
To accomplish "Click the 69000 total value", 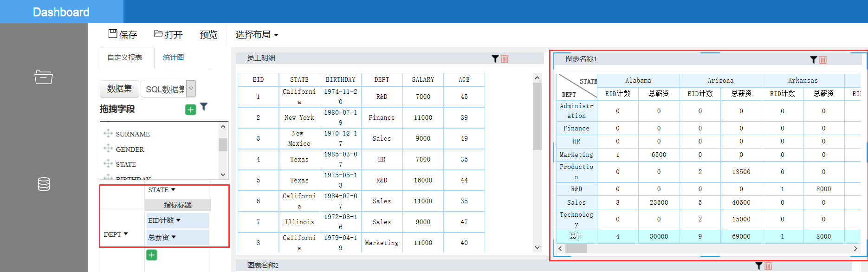I will tap(741, 236).
